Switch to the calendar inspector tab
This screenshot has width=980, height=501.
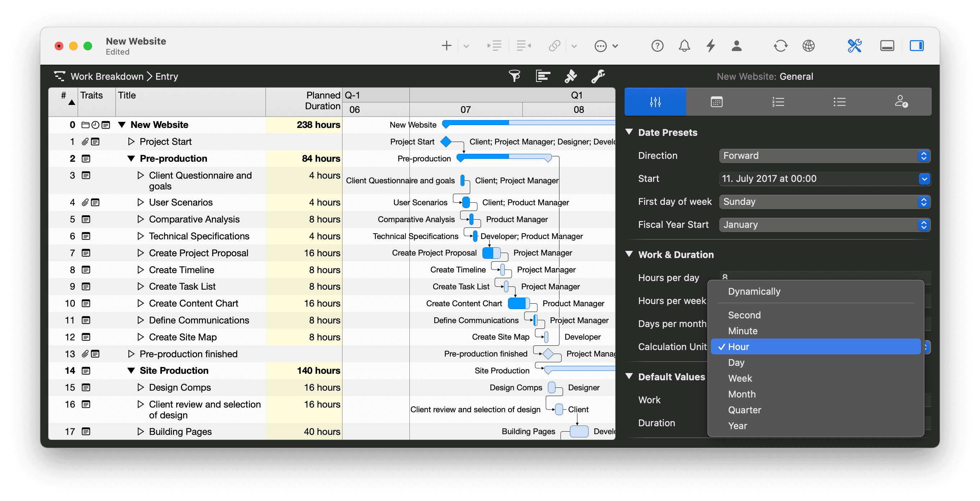[716, 102]
